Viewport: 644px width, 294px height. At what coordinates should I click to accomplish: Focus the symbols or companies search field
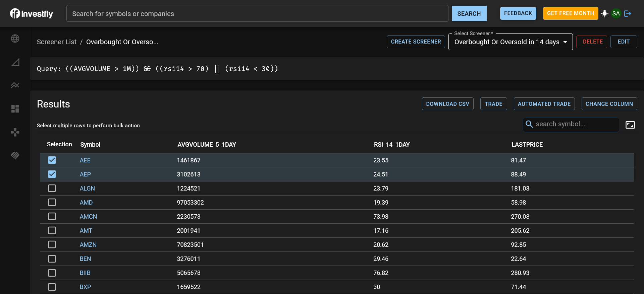pyautogui.click(x=257, y=13)
